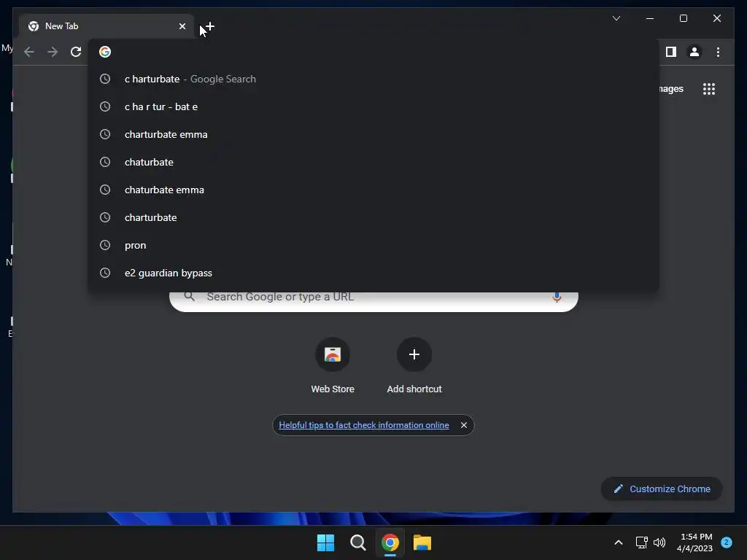This screenshot has height=560, width=747.
Task: Expand the hidden system tray icons
Action: (619, 542)
